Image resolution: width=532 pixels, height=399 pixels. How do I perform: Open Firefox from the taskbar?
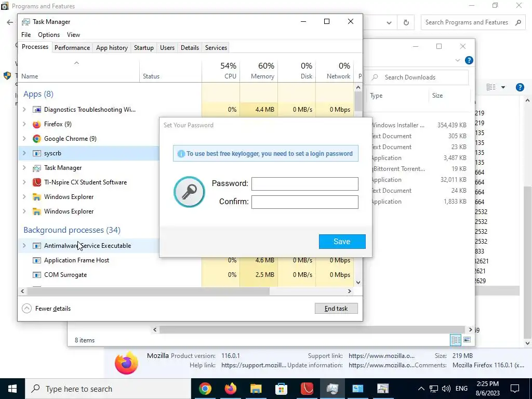click(230, 389)
